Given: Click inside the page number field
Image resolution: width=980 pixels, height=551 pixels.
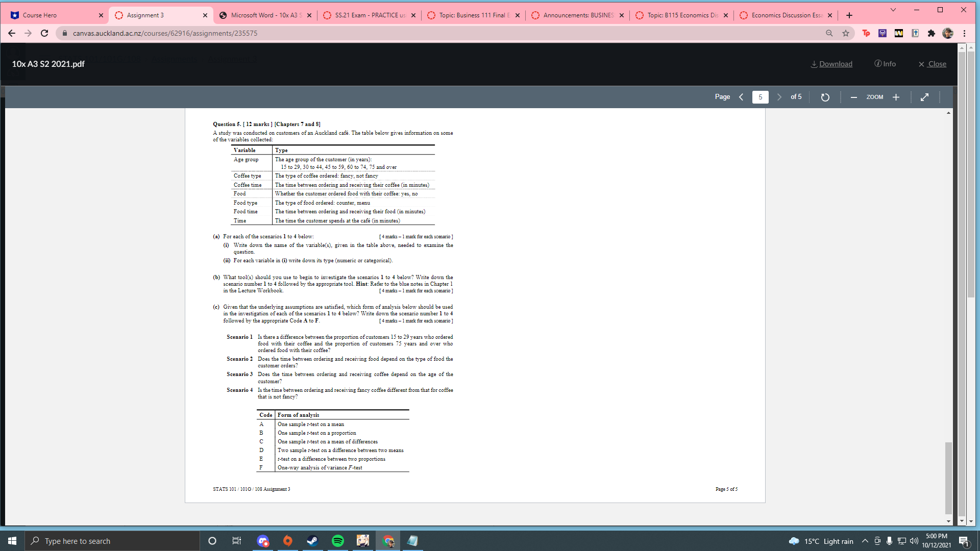Looking at the screenshot, I should 761,97.
